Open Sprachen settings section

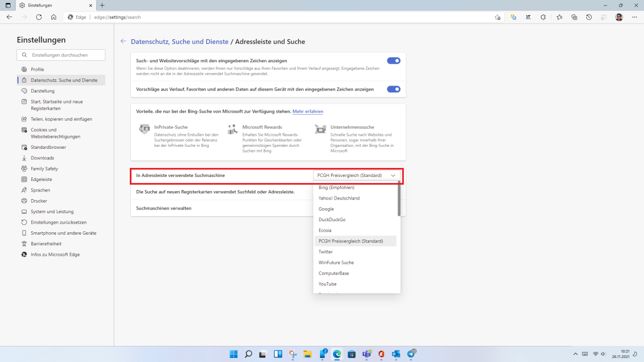tap(61, 190)
